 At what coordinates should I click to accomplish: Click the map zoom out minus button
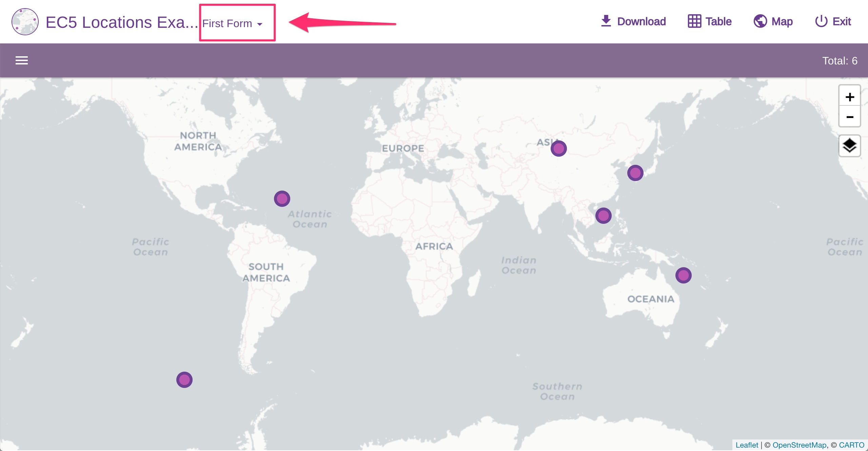(849, 117)
